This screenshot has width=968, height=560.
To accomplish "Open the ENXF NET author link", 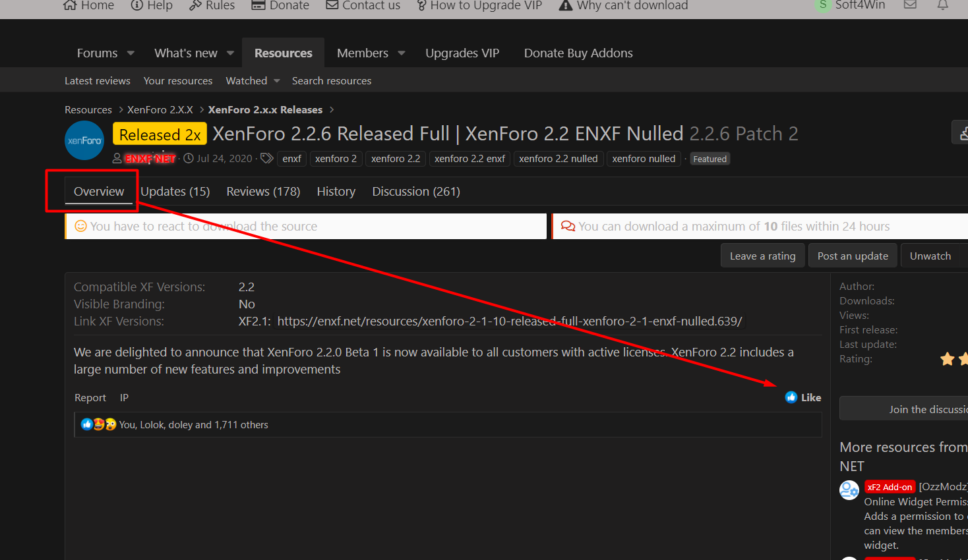I will tap(150, 158).
